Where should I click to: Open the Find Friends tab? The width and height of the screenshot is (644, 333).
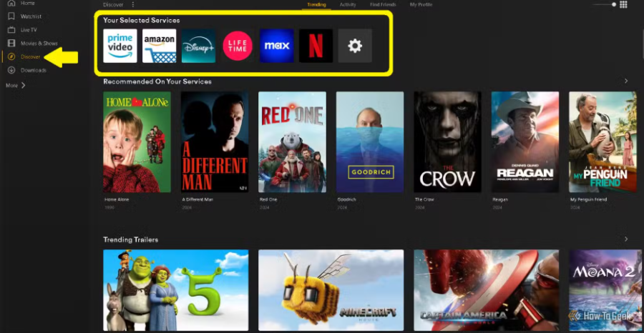[383, 5]
